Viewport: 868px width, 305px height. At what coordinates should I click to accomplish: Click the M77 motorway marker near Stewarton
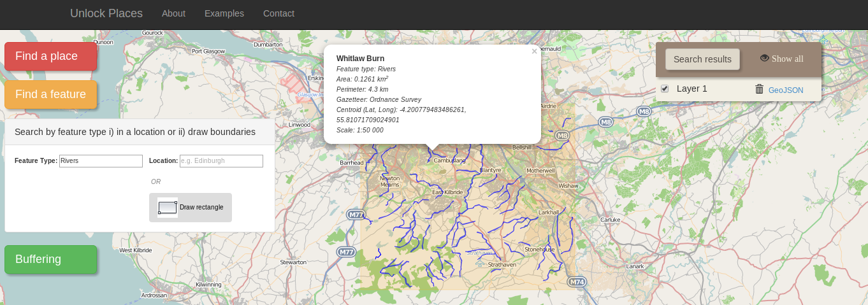tap(346, 252)
